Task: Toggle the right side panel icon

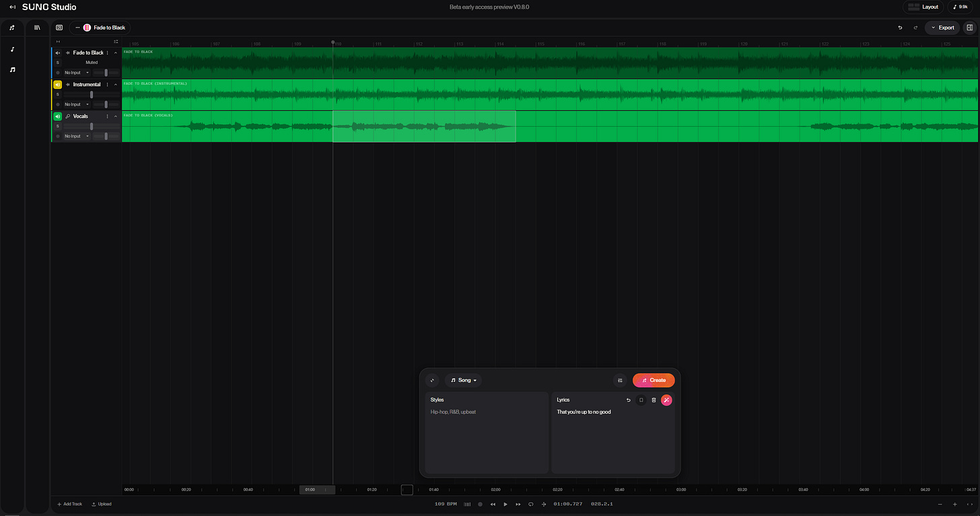Action: click(970, 28)
